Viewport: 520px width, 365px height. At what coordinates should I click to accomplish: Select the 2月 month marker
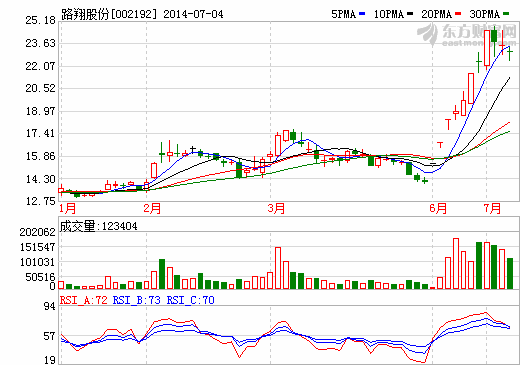point(152,208)
